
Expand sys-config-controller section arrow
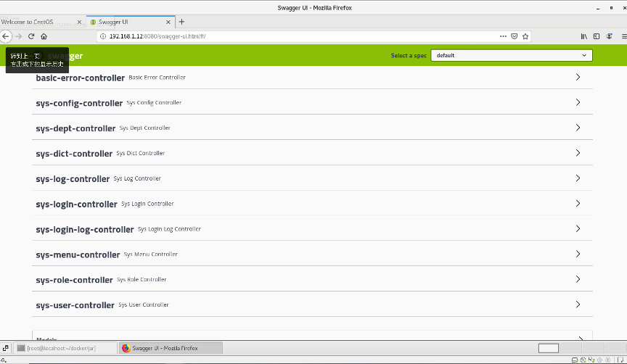[578, 102]
